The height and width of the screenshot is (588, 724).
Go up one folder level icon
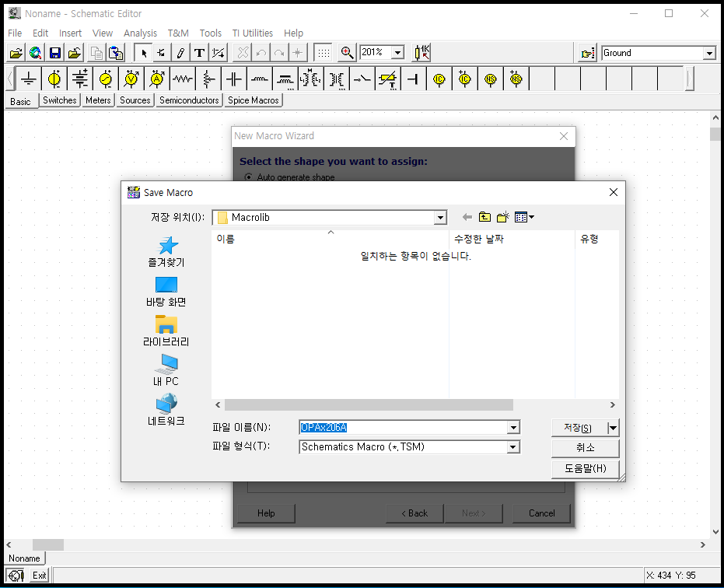[x=484, y=217]
